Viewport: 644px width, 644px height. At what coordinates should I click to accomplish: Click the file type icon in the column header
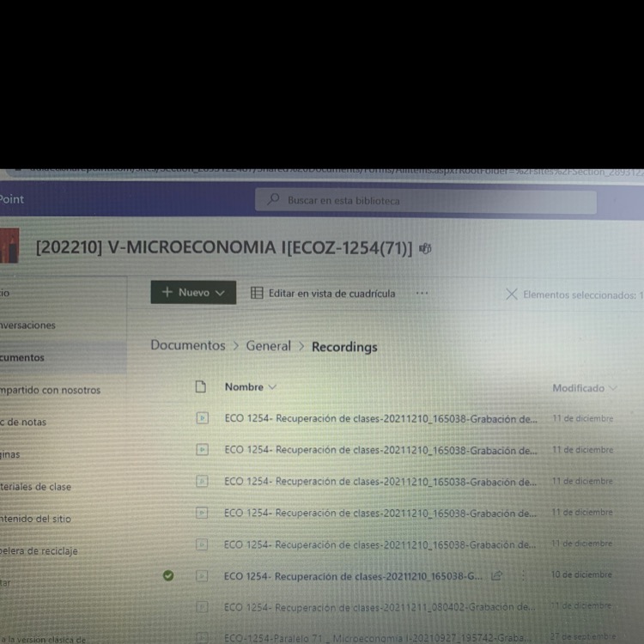click(201, 387)
